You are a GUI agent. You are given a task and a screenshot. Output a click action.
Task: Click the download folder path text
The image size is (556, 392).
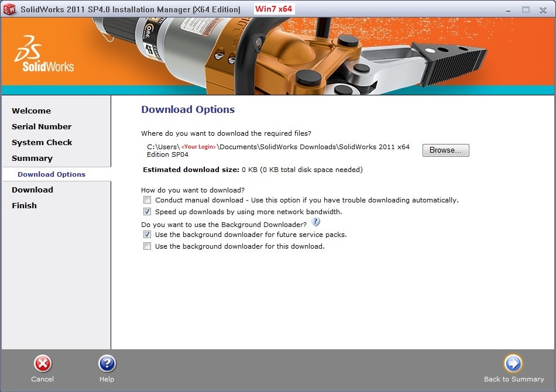click(x=278, y=150)
